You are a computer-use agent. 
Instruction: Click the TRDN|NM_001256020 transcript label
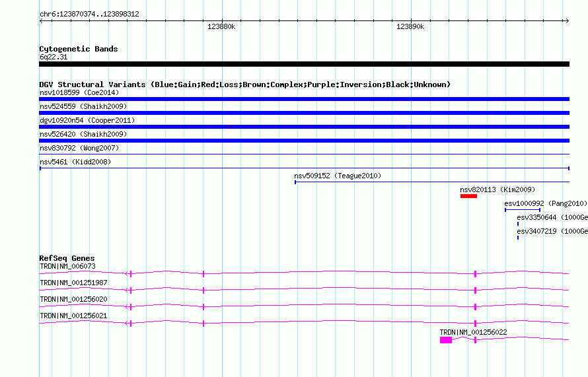tap(73, 300)
